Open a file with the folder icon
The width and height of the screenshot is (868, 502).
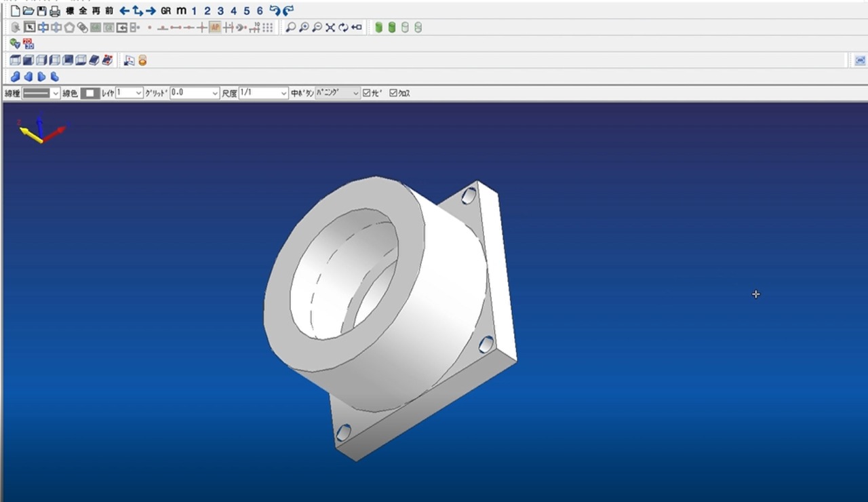pyautogui.click(x=28, y=11)
